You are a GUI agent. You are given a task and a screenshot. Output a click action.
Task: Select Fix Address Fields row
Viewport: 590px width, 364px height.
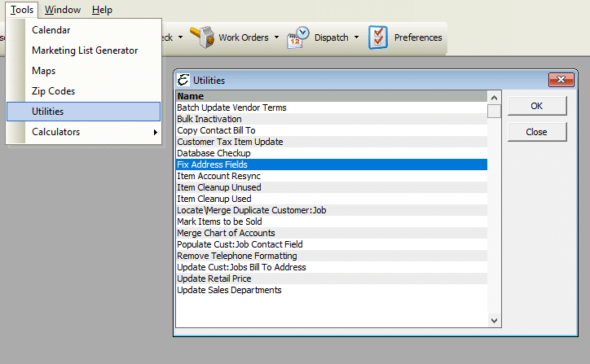click(332, 164)
